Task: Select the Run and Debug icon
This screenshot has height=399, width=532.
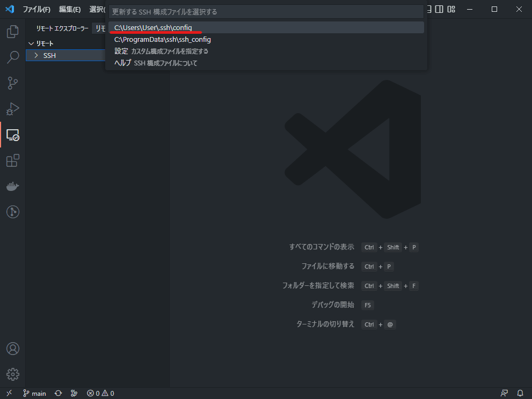Action: (12, 109)
